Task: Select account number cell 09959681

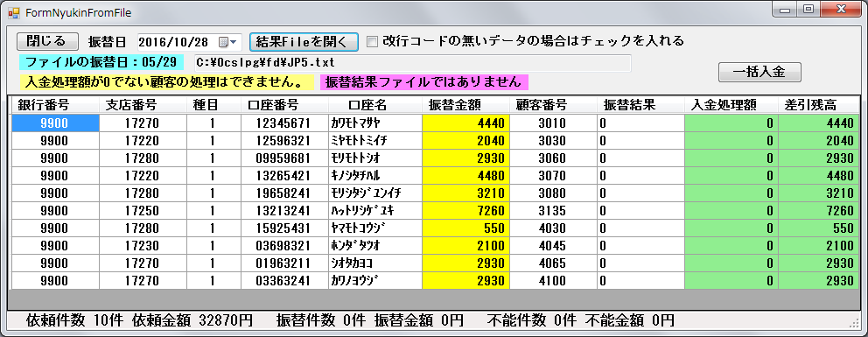Action: 284,158
